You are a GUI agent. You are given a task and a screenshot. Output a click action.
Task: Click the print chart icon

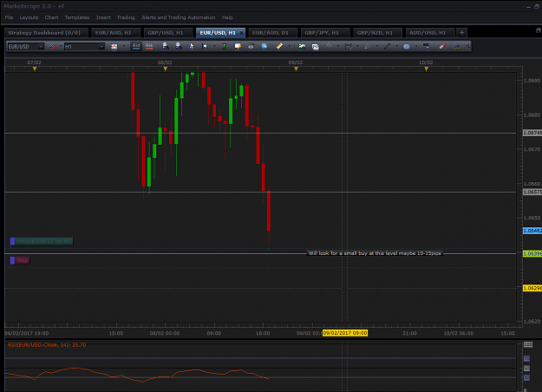point(251,46)
